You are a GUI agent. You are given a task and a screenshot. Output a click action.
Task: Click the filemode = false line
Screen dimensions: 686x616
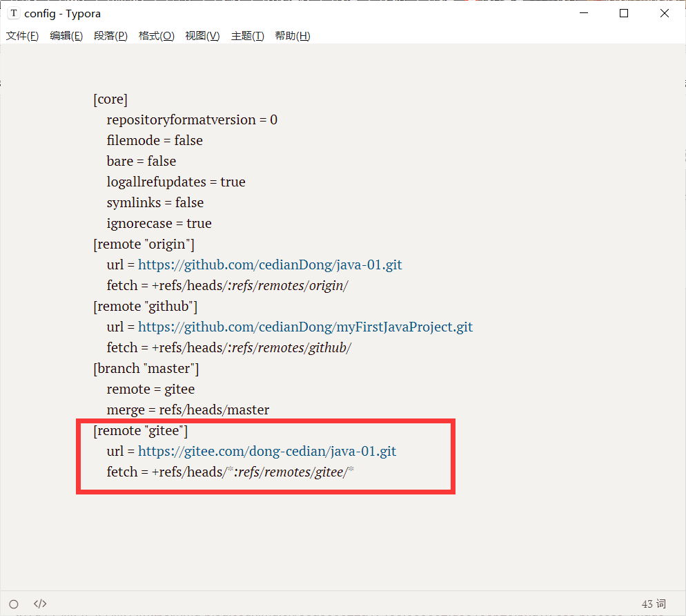coord(155,141)
